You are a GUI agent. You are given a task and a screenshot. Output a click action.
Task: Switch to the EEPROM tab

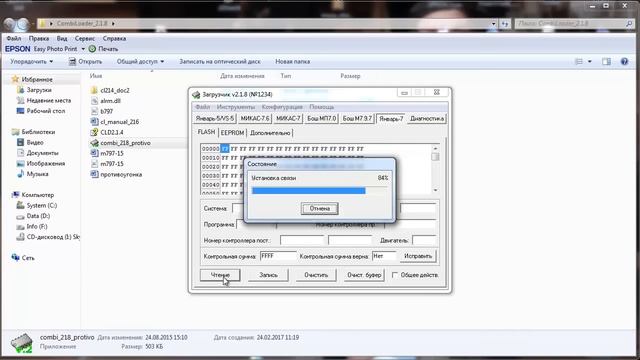pos(232,133)
